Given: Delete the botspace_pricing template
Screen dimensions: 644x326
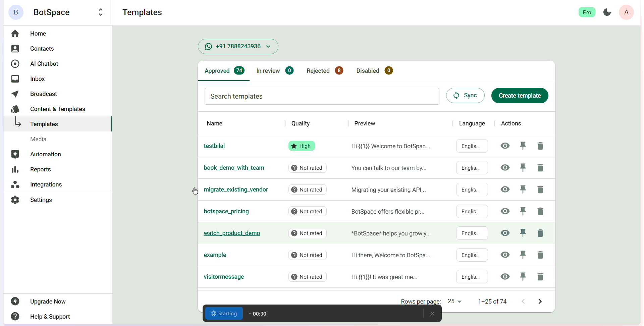Looking at the screenshot, I should pyautogui.click(x=540, y=211).
